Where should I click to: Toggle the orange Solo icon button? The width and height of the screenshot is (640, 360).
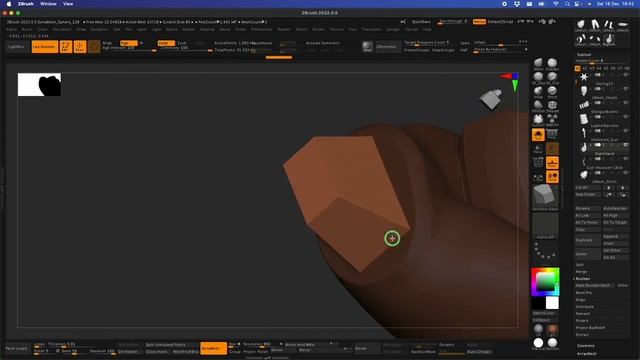click(x=538, y=135)
